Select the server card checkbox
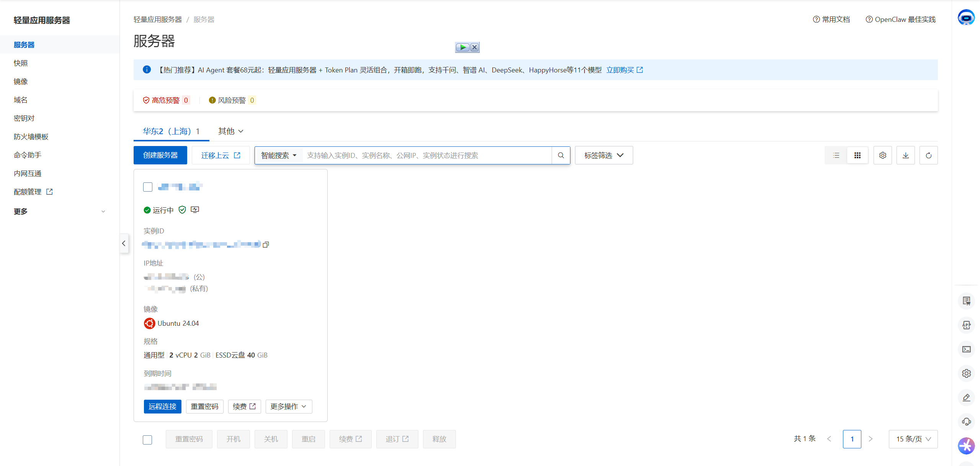This screenshot has height=466, width=980. tap(148, 187)
